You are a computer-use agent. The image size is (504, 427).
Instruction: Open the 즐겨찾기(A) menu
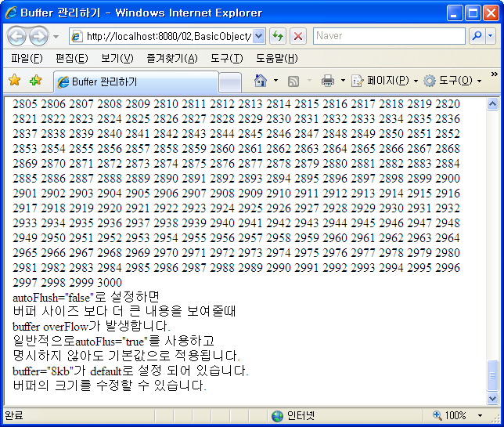pos(172,58)
